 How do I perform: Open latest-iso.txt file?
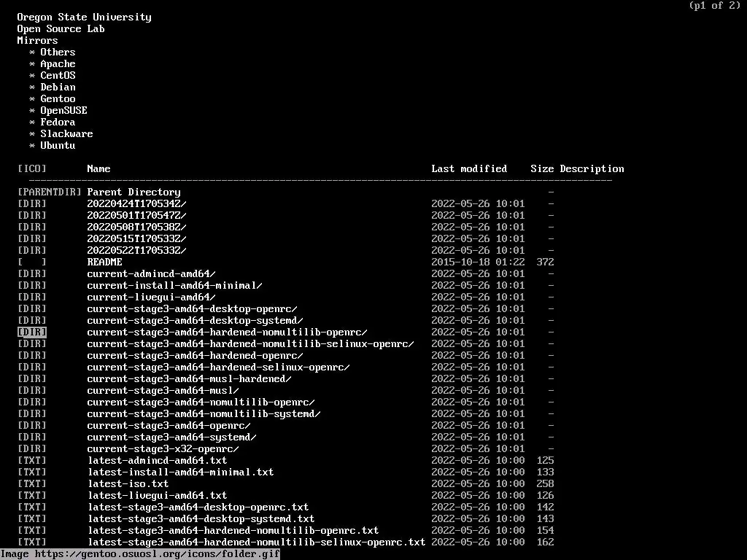point(128,484)
